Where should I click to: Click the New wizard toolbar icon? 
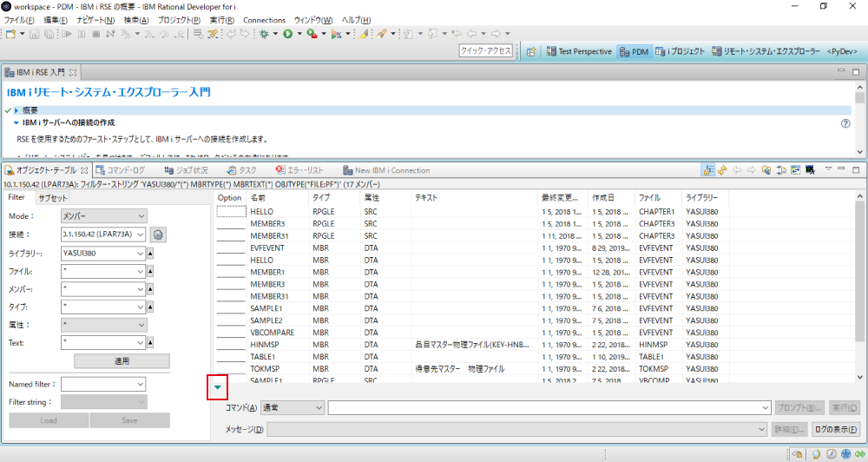click(10, 34)
